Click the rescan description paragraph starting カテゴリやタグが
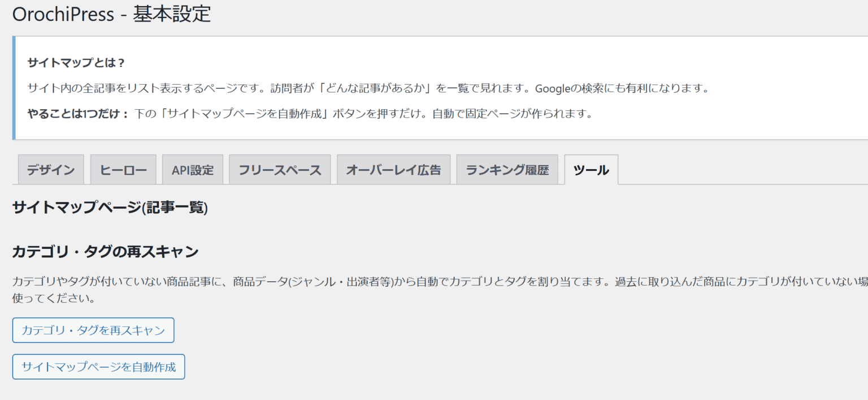This screenshot has height=400, width=868. pyautogui.click(x=396, y=282)
